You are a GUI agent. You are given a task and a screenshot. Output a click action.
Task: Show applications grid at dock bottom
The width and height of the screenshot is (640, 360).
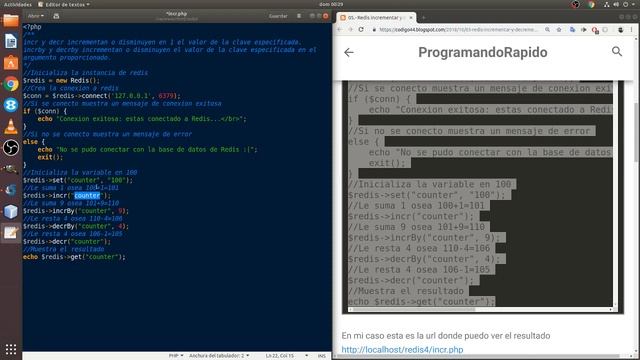tap(11, 349)
